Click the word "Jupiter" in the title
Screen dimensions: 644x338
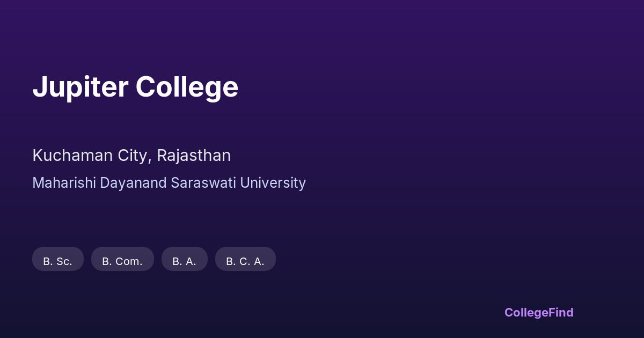click(x=80, y=87)
